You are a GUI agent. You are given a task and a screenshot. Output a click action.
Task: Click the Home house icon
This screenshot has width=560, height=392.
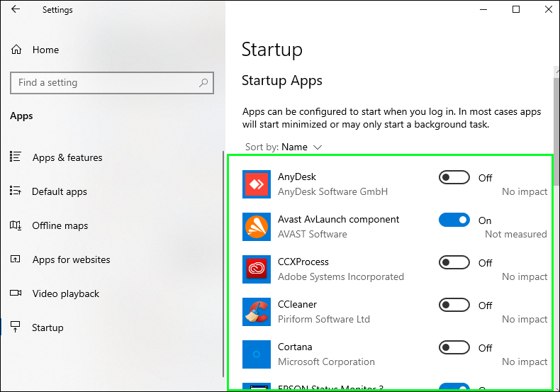16,50
